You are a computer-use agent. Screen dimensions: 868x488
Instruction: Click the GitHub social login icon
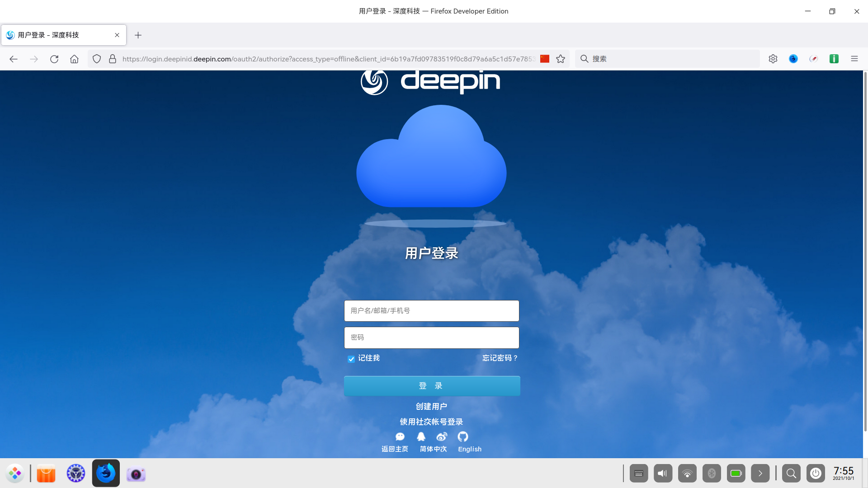click(x=462, y=436)
